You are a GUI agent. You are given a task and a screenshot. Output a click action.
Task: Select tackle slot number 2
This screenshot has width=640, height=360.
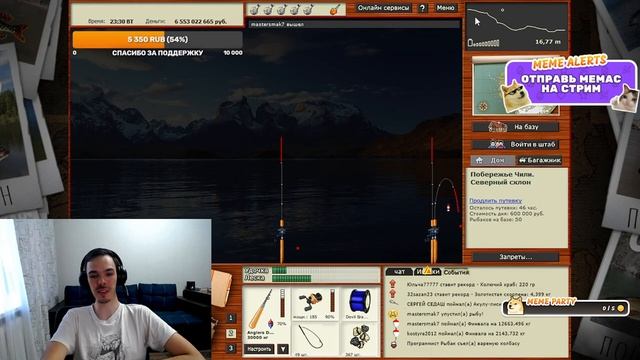[231, 333]
